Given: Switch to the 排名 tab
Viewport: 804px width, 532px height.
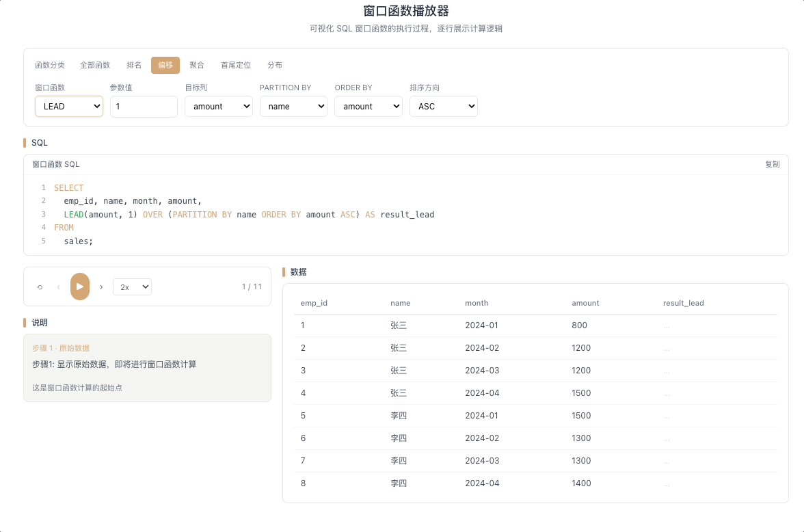Looking at the screenshot, I should 134,65.
